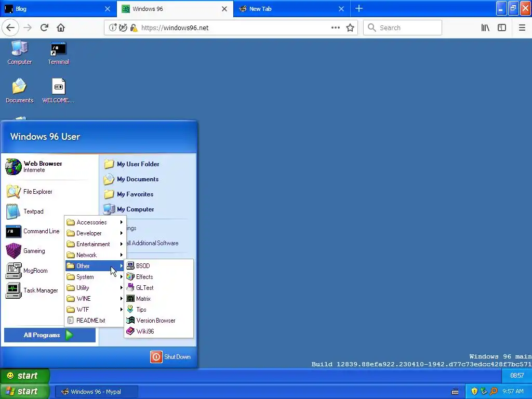Click the browser Search field
The height and width of the screenshot is (399, 532).
(x=403, y=28)
